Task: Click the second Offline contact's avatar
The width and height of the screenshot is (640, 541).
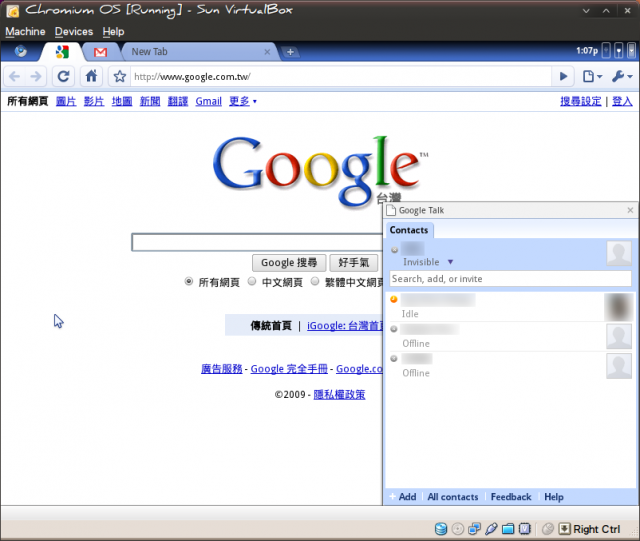Action: (619, 366)
